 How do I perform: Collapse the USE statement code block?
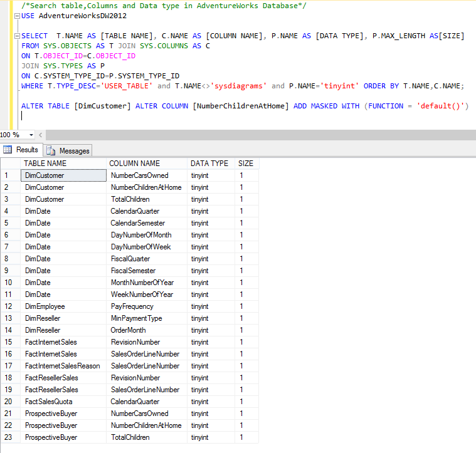(18, 16)
